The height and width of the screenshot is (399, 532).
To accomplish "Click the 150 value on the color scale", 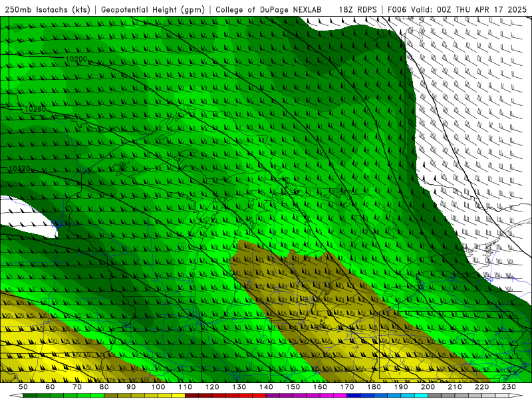I will 293,387.
